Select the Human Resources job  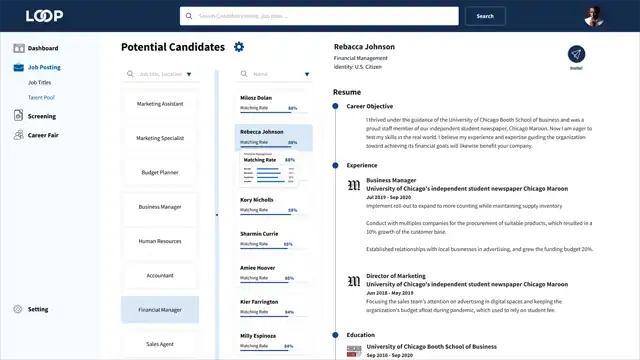pyautogui.click(x=160, y=241)
